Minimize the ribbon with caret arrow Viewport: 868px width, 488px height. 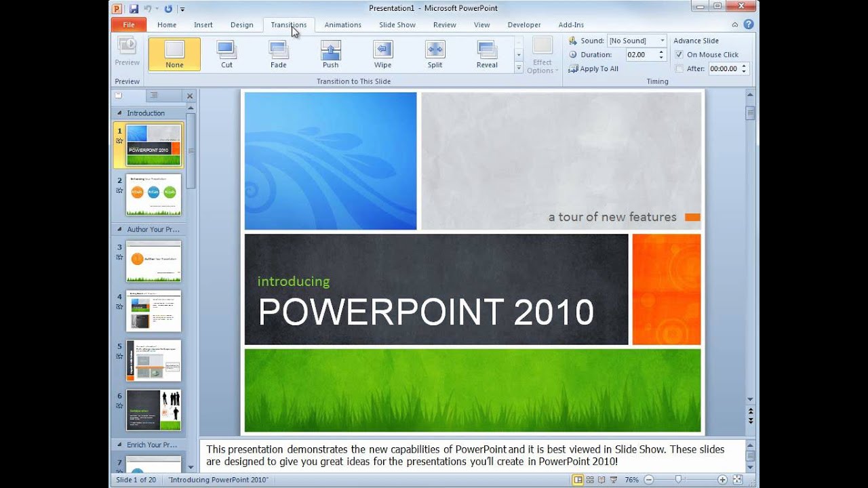[x=735, y=24]
